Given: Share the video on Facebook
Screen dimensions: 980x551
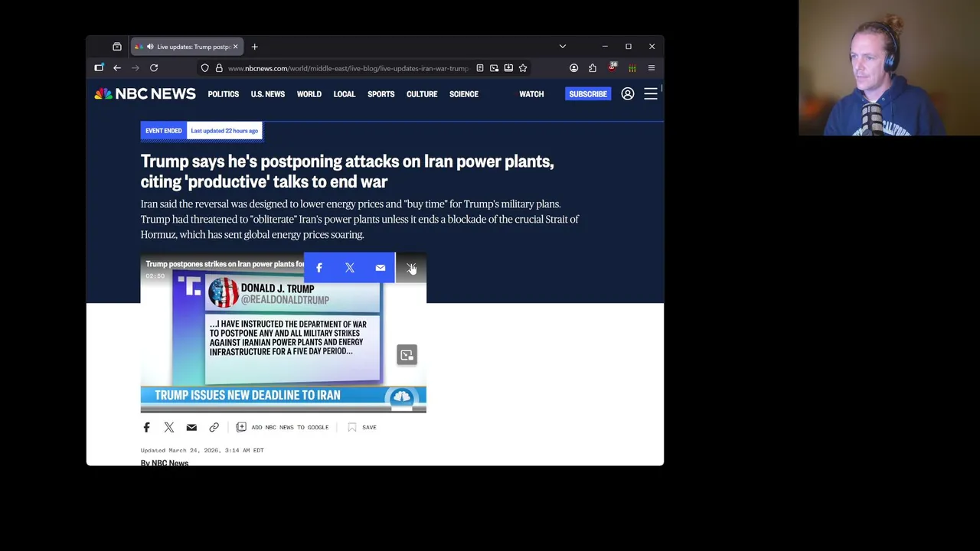Looking at the screenshot, I should coord(319,268).
